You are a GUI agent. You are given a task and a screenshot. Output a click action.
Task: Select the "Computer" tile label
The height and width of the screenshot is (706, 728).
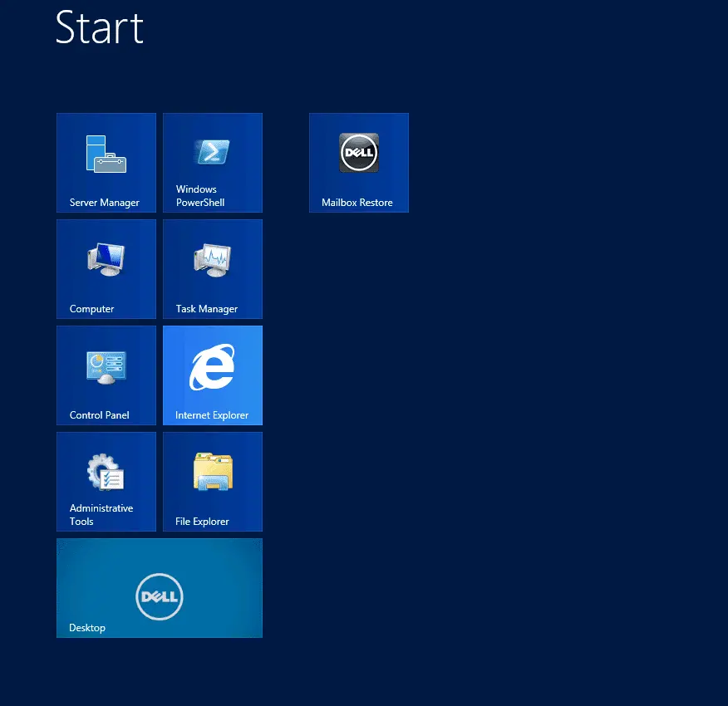pos(91,309)
